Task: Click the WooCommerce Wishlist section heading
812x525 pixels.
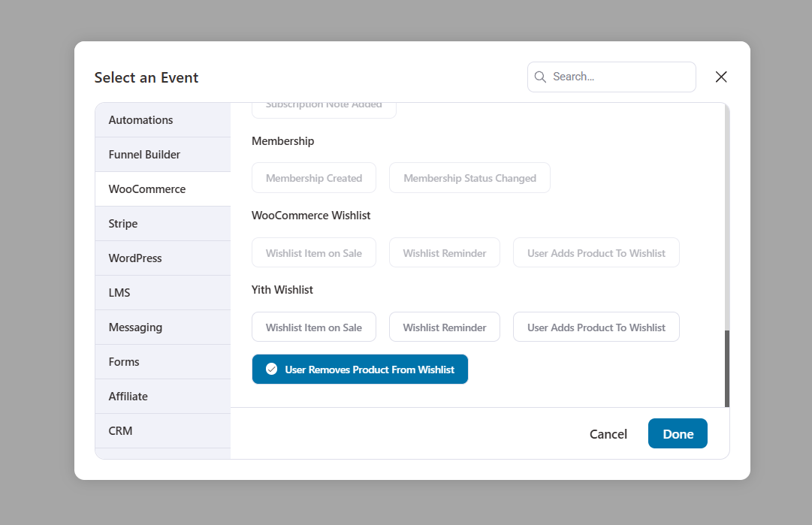Action: [x=311, y=216]
